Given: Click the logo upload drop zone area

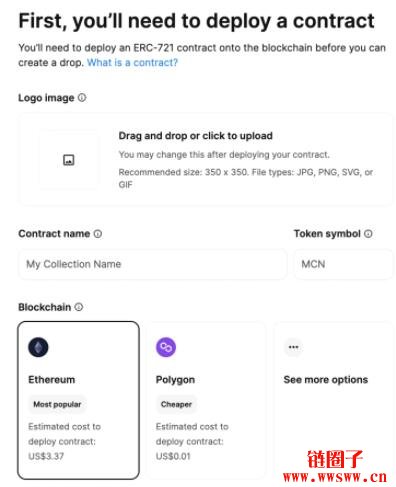Looking at the screenshot, I should click(206, 160).
